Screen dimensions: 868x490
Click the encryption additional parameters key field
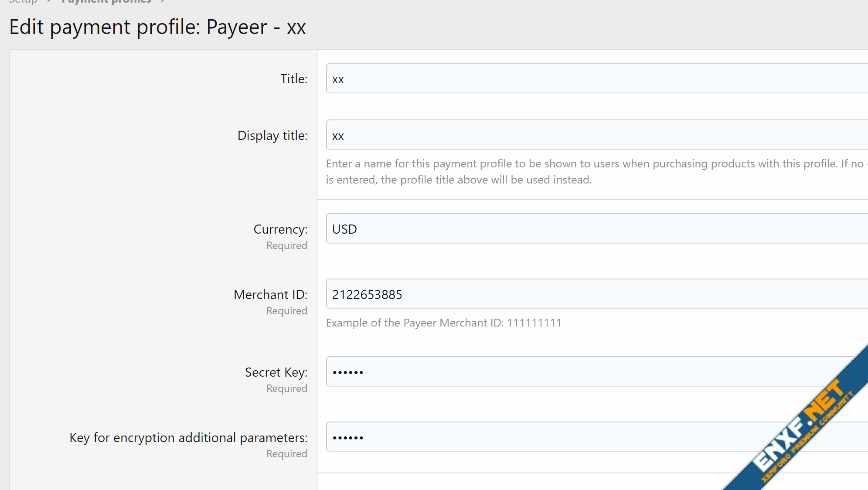(x=597, y=437)
